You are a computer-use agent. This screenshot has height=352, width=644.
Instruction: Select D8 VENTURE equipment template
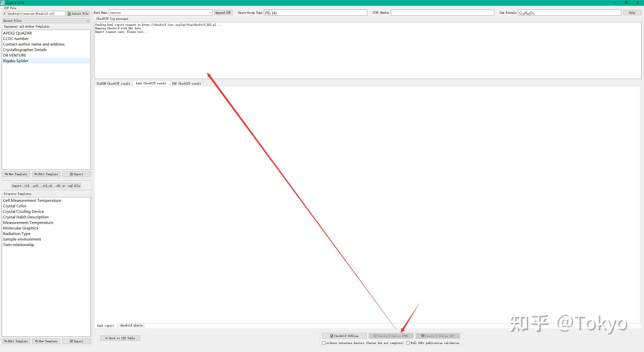15,55
